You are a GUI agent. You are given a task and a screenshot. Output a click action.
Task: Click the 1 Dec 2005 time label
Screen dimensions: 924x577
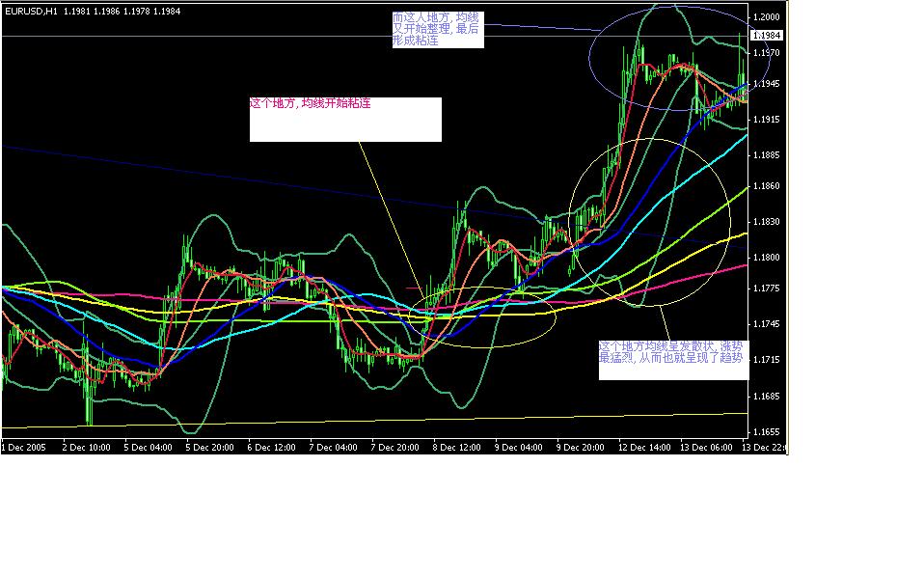23,448
